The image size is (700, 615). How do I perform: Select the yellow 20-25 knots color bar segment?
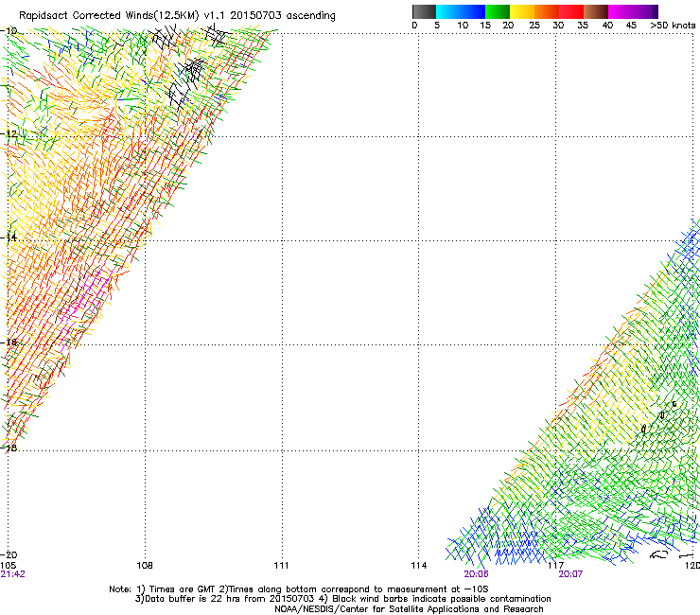(522, 11)
